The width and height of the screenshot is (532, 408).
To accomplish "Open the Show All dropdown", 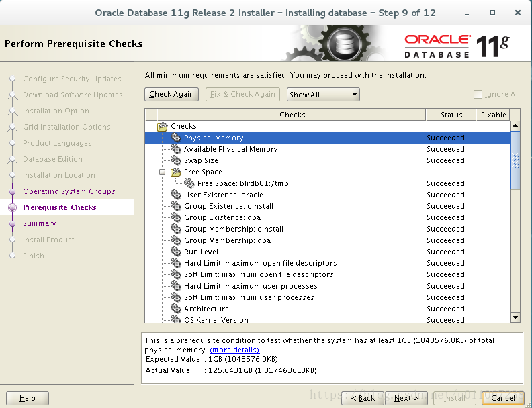I will tap(323, 94).
